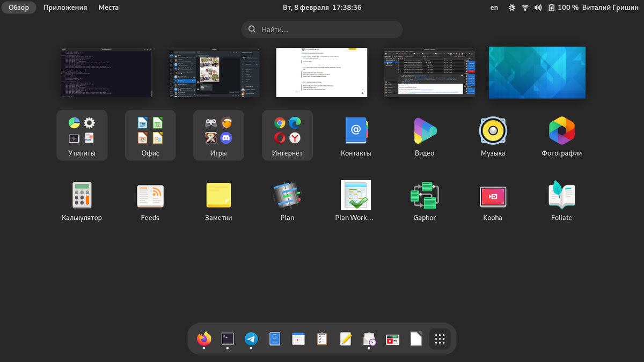Viewport: 644px width, 362px height.
Task: Switch to the white document workspace thumbnail
Action: coord(322,72)
